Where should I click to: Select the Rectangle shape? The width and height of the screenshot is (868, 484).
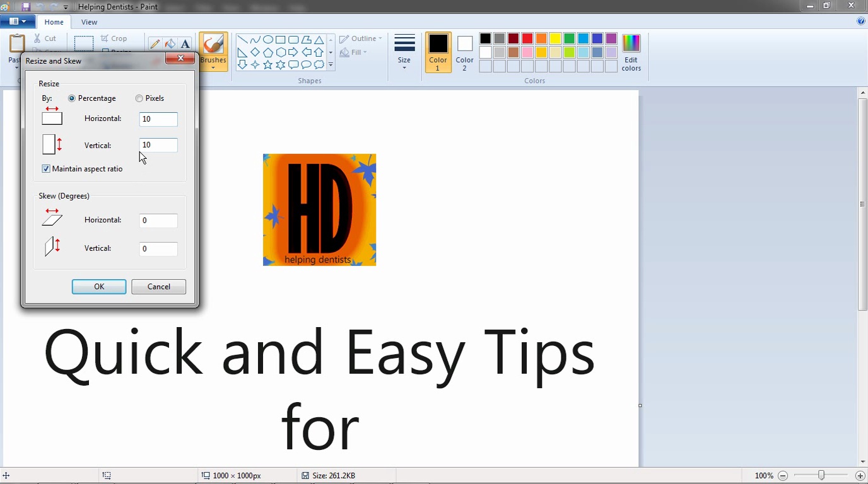[x=280, y=38]
